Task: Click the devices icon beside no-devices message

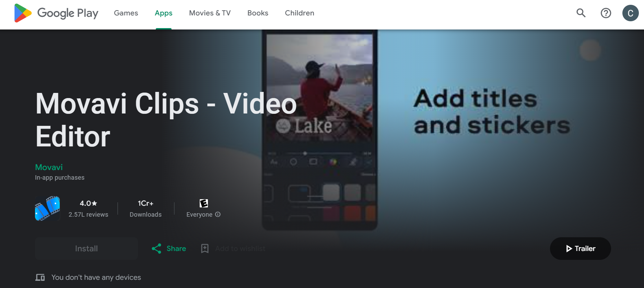Action: 40,277
